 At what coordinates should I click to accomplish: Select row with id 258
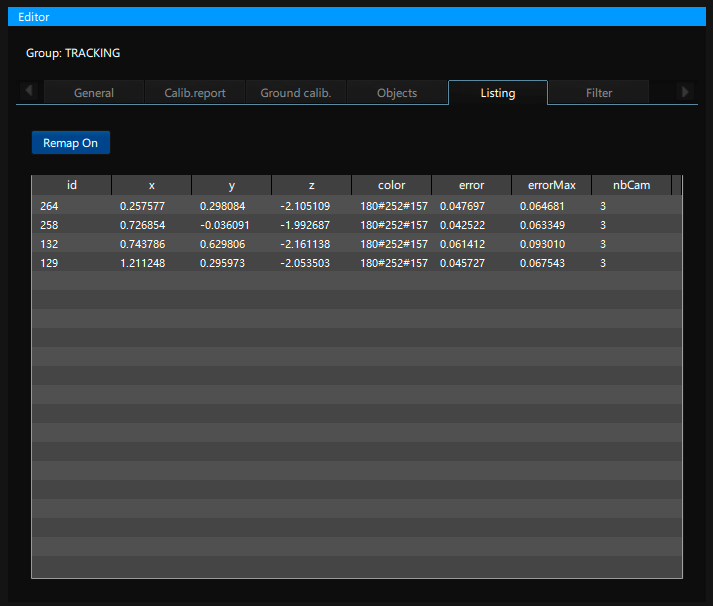(x=356, y=225)
